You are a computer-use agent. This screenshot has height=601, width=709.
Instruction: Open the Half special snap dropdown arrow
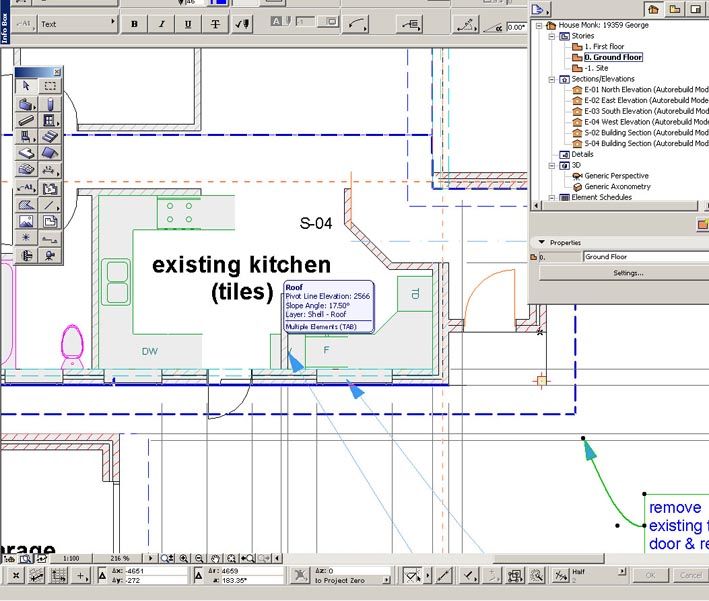pyautogui.click(x=623, y=572)
